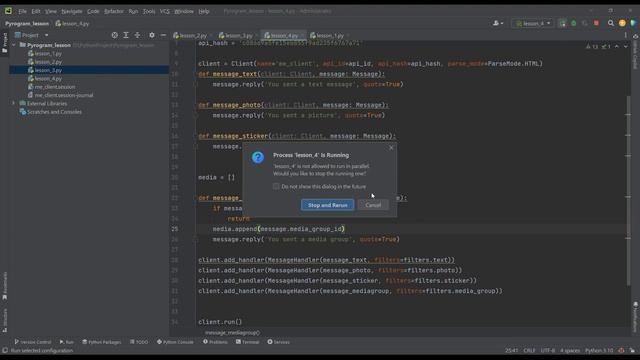640x360 pixels.
Task: Click the Python 3.10 interpreter in status bar
Action: pyautogui.click(x=599, y=351)
